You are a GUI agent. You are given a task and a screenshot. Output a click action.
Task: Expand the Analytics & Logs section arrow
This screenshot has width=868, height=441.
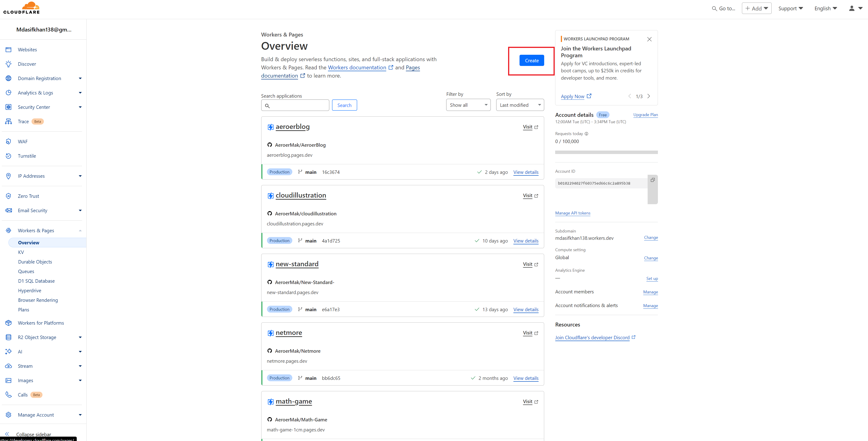tap(80, 93)
